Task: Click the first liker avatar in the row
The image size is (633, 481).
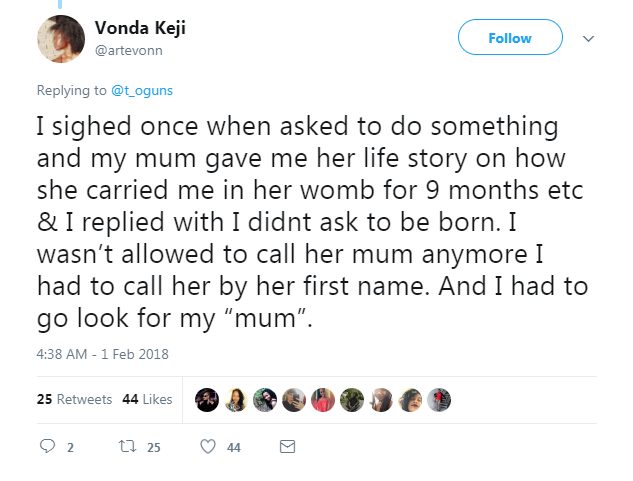Action: coord(206,400)
